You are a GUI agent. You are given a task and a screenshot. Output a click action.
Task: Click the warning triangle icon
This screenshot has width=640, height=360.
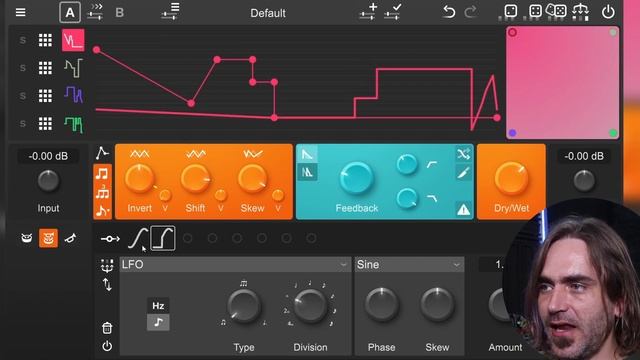point(463,210)
